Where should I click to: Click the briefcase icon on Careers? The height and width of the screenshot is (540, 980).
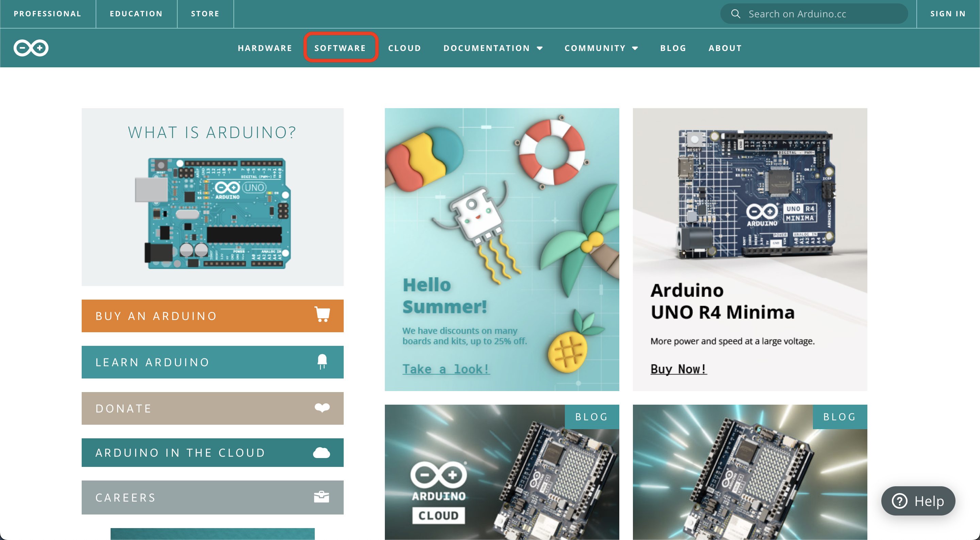(322, 497)
